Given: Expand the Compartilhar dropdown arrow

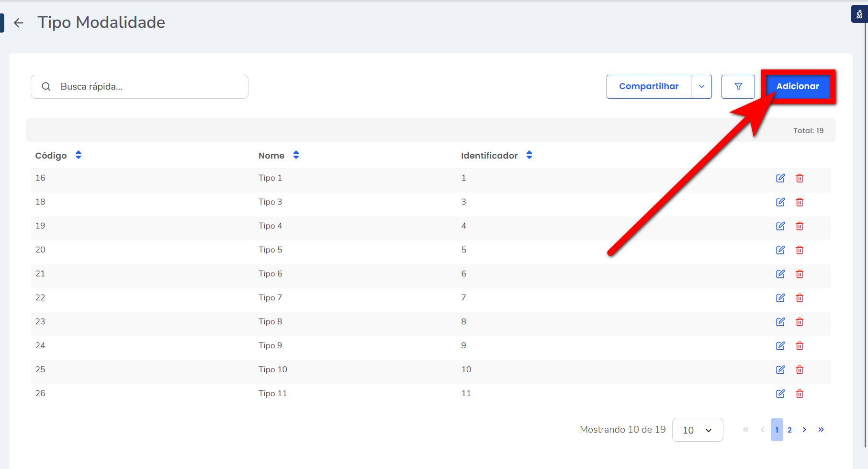Looking at the screenshot, I should 701,87.
